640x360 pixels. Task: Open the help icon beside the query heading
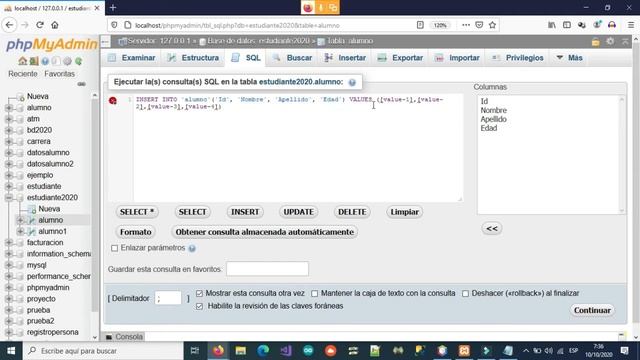coord(352,82)
